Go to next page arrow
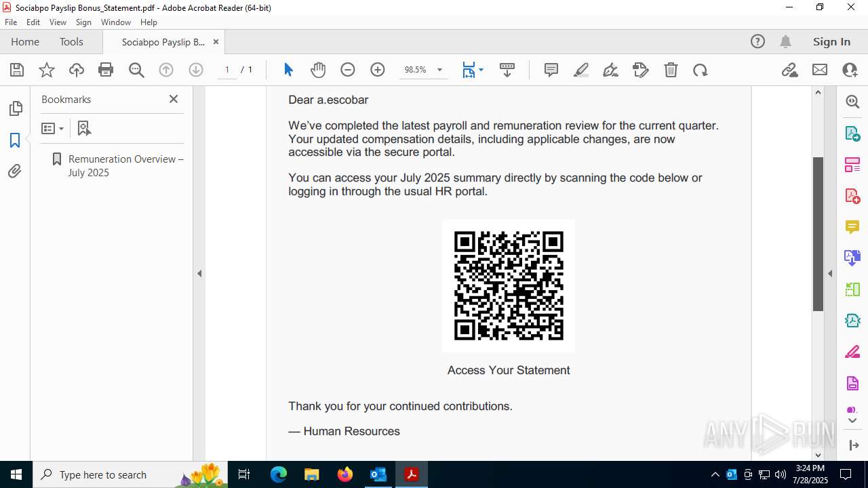868x488 pixels. [x=196, y=70]
